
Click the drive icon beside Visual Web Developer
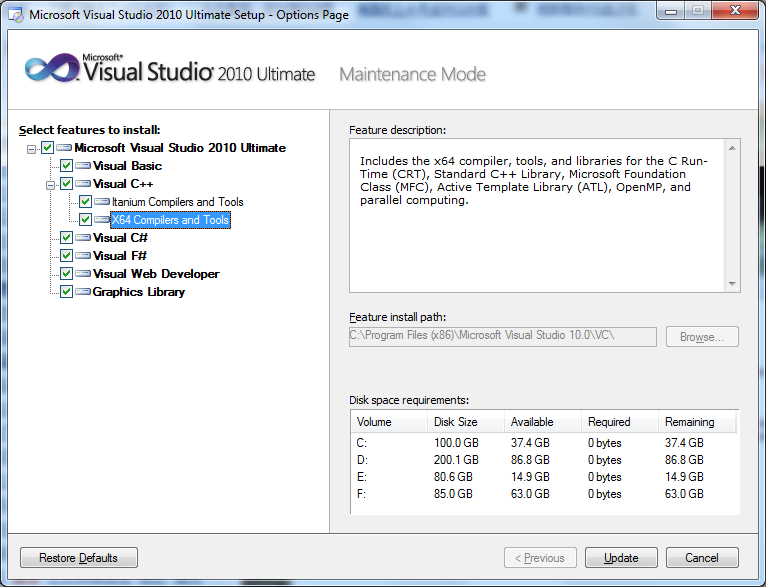tap(83, 273)
